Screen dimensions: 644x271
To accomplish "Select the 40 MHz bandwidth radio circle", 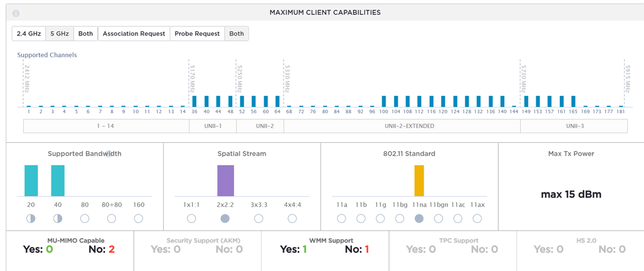I will (57, 218).
